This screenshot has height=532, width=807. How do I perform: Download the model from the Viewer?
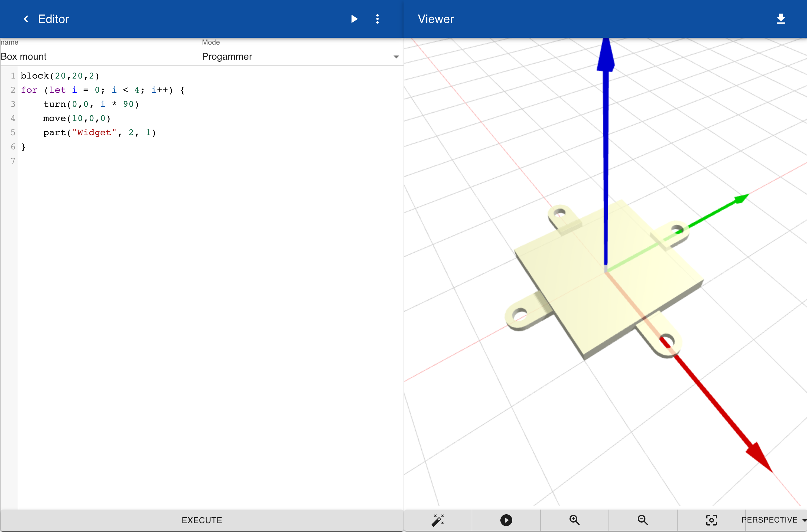[780, 19]
